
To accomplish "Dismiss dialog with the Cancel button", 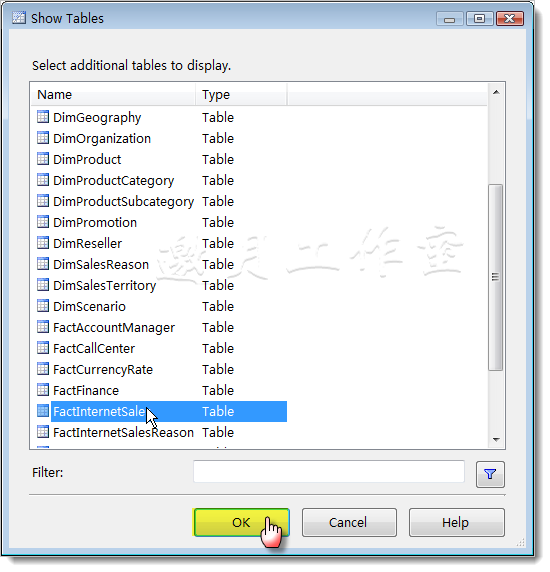I will pos(349,522).
